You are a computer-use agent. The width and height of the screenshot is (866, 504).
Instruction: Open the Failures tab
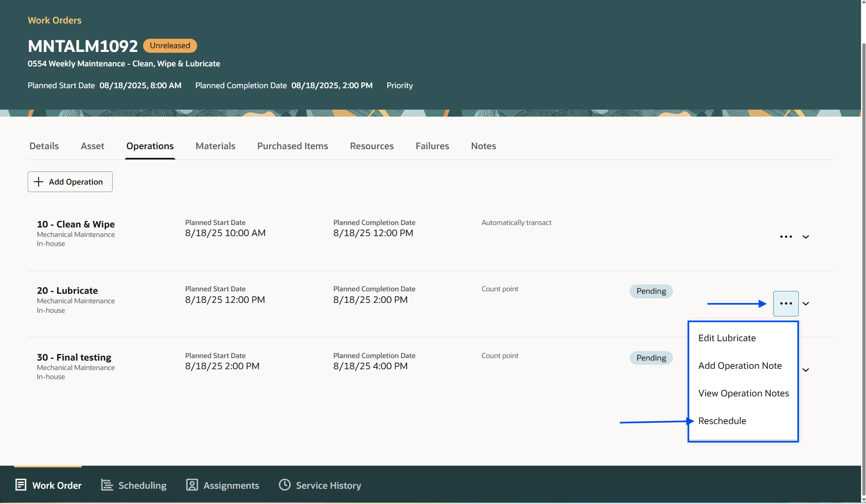pyautogui.click(x=432, y=146)
